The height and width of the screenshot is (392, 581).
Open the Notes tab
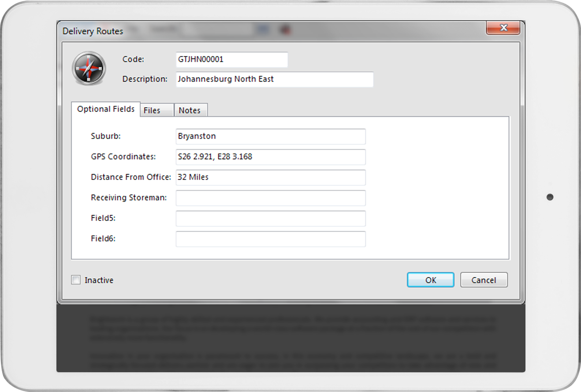(x=190, y=110)
